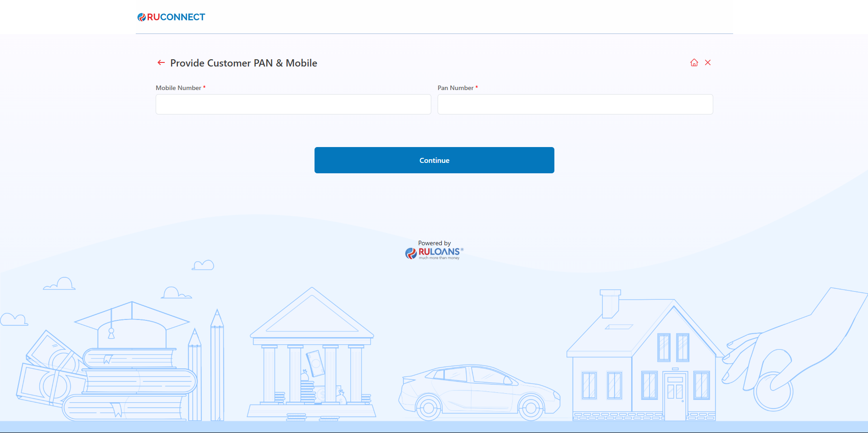
Task: Click the RULOANS logo in footer
Action: (x=434, y=253)
